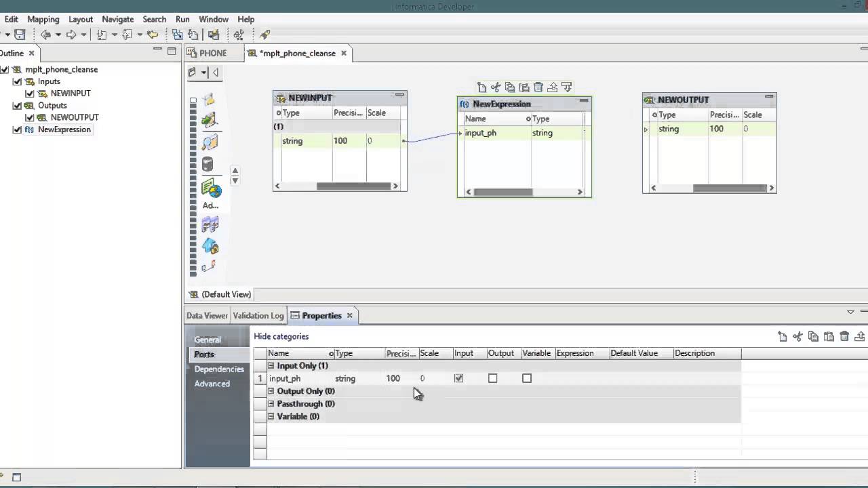Screen dimensions: 868x488
Task: Collapse the Output Only (0) group
Action: click(x=271, y=391)
